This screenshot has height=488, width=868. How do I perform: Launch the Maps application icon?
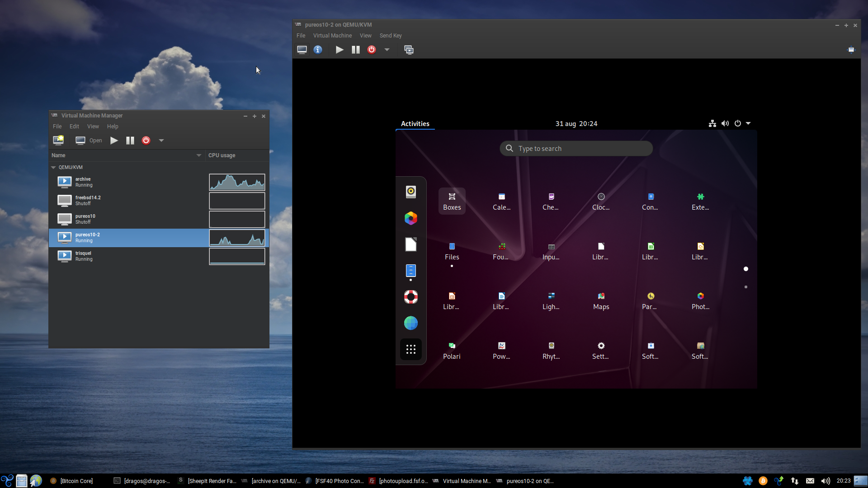(x=601, y=300)
